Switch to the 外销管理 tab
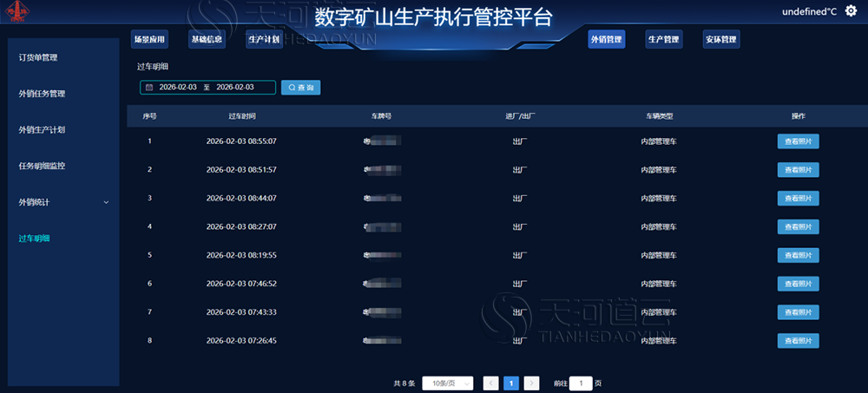 click(606, 39)
